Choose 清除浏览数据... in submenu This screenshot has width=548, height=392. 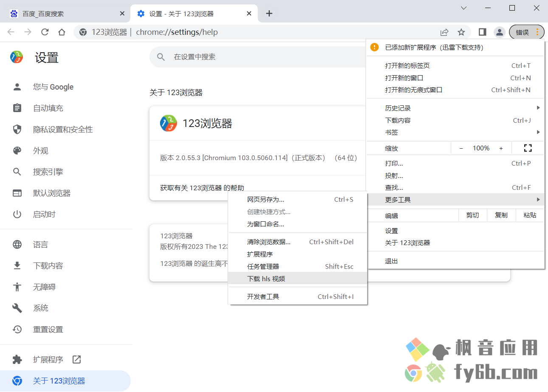tap(298, 242)
